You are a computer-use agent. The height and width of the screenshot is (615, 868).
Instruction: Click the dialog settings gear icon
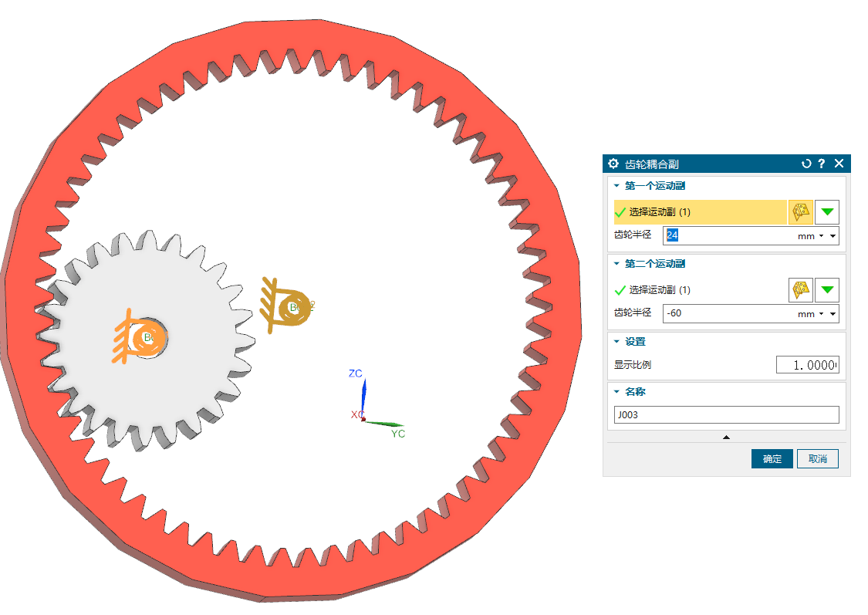pyautogui.click(x=613, y=164)
